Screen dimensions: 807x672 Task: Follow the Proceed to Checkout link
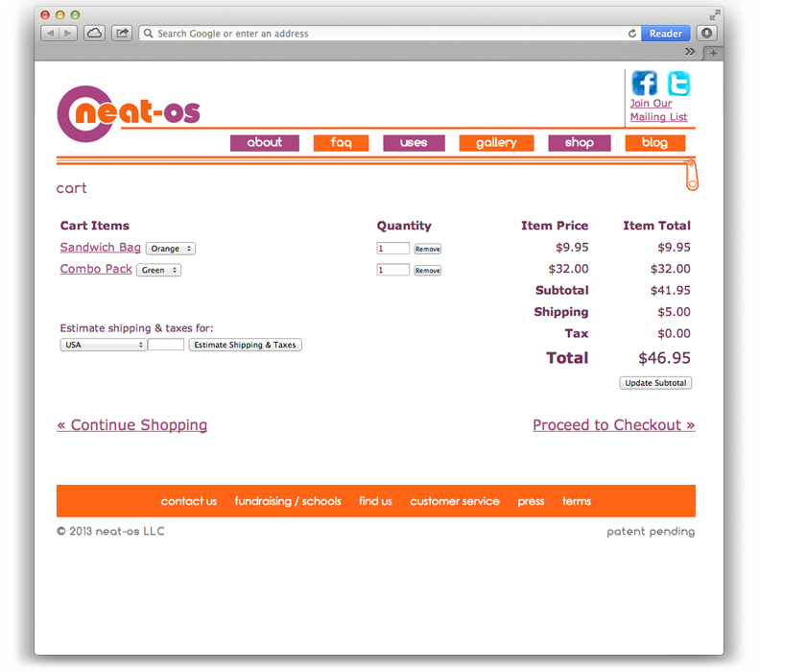click(614, 425)
